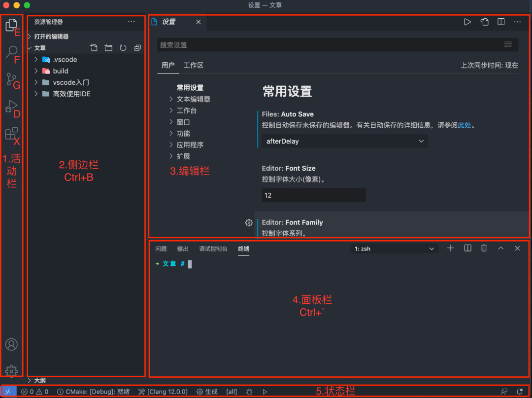The height and width of the screenshot is (398, 532).
Task: Switch to the 输出 panel tab
Action: (183, 249)
